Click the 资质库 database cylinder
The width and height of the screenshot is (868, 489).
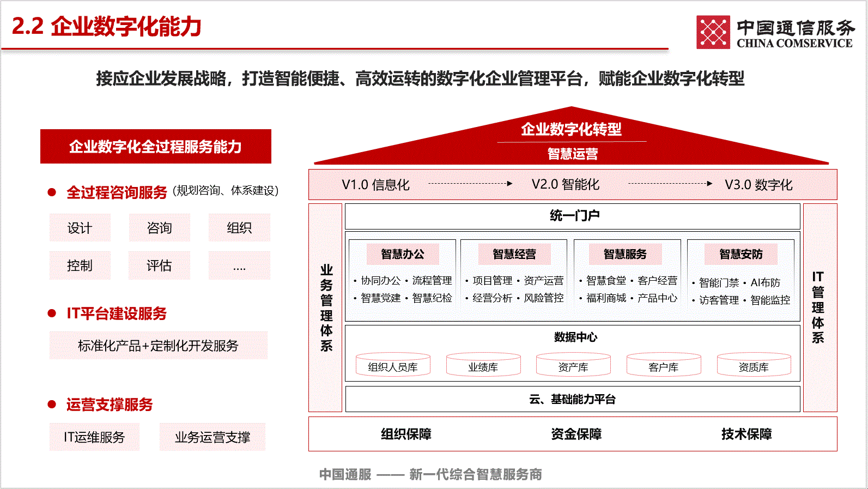(x=754, y=365)
